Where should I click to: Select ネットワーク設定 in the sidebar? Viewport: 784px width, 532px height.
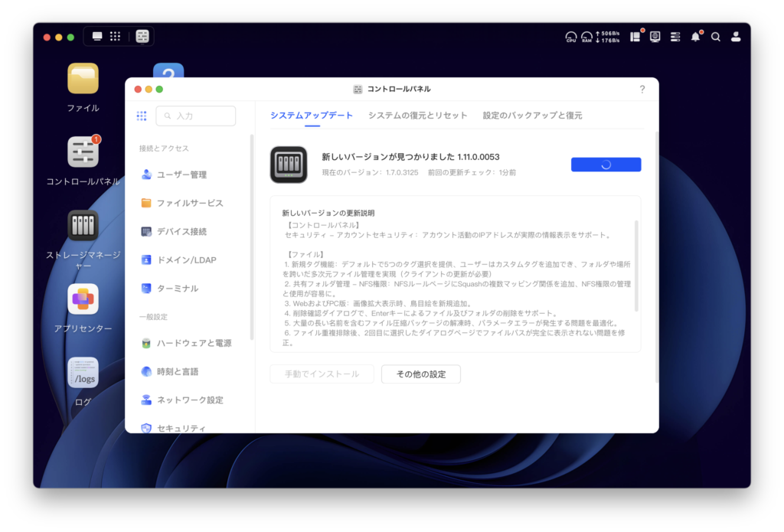(190, 400)
